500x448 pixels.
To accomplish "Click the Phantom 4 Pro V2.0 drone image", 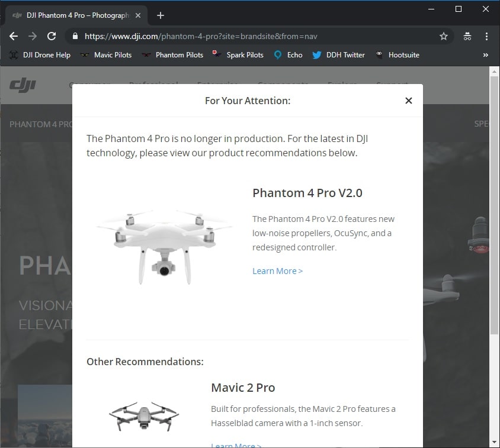I will [165, 247].
